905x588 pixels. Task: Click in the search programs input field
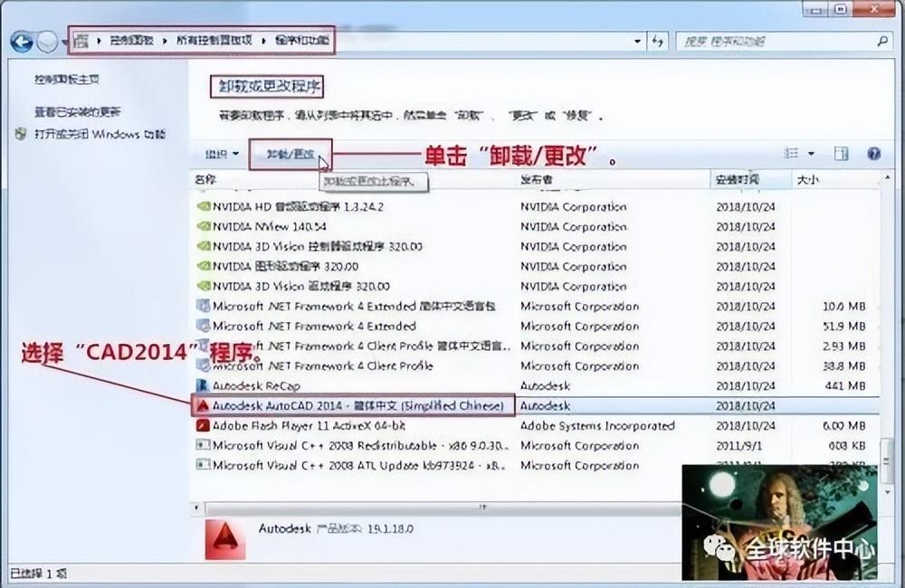click(776, 41)
